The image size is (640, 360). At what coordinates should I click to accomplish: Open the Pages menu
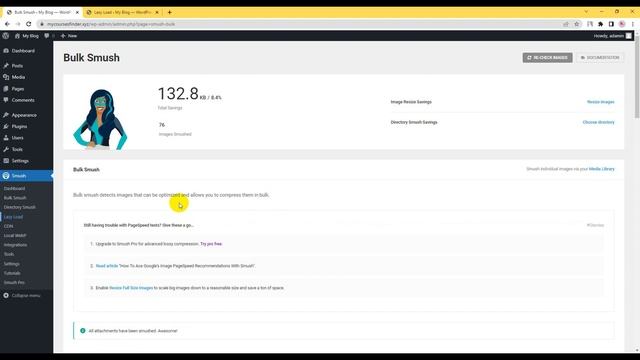18,89
